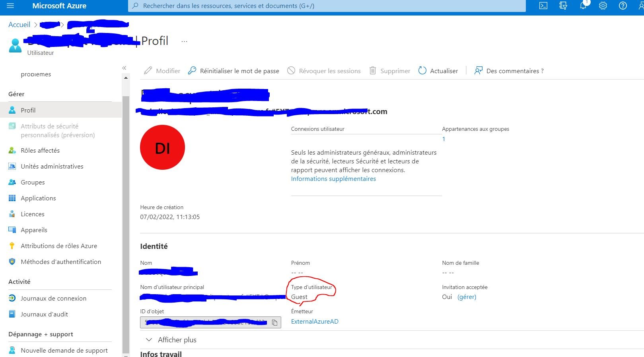The width and height of the screenshot is (644, 357).
Task: Click Informations supplémentaires link
Action: coord(333,179)
